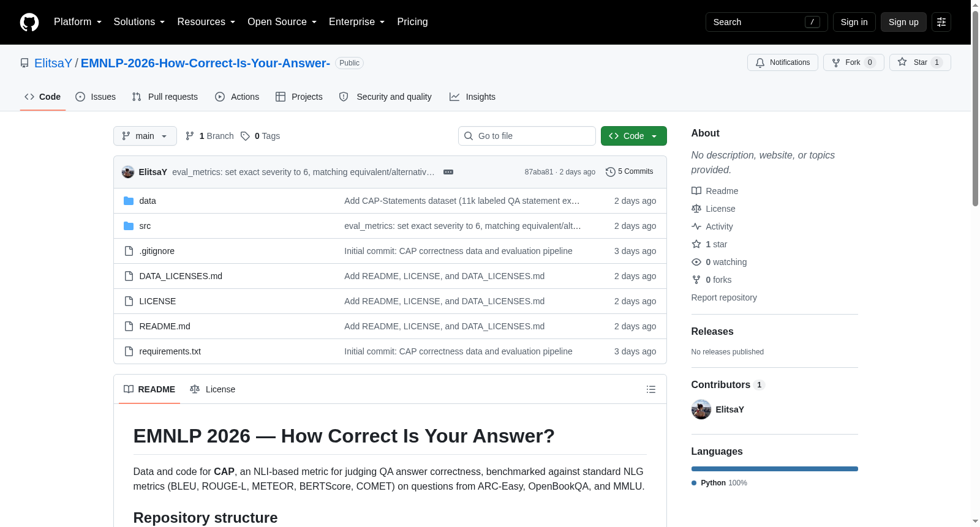Click the tag icon beside 0 Tags

(245, 136)
